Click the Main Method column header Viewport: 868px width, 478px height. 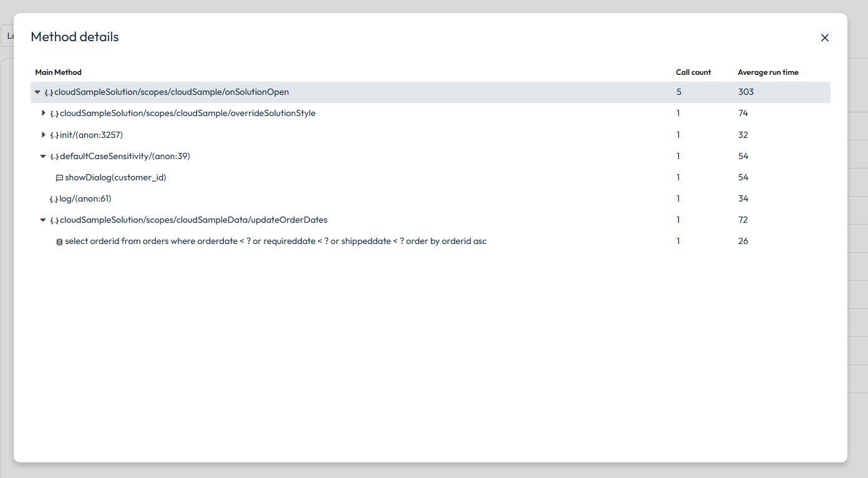click(58, 72)
